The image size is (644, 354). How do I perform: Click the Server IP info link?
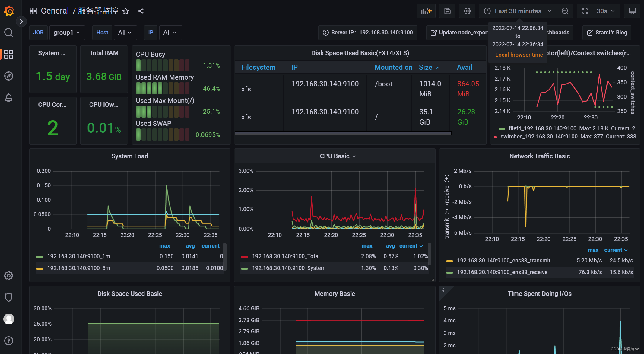(x=368, y=33)
